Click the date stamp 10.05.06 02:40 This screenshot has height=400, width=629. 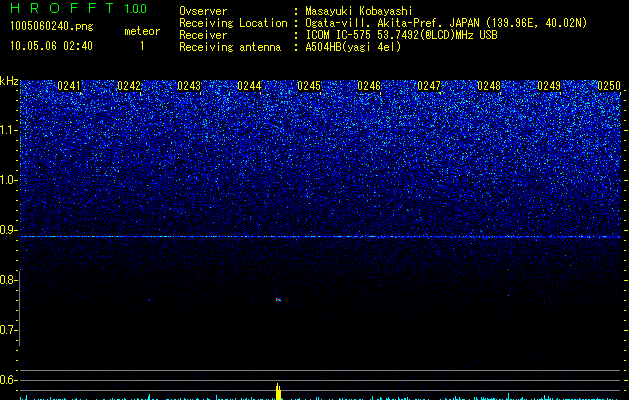tap(51, 46)
